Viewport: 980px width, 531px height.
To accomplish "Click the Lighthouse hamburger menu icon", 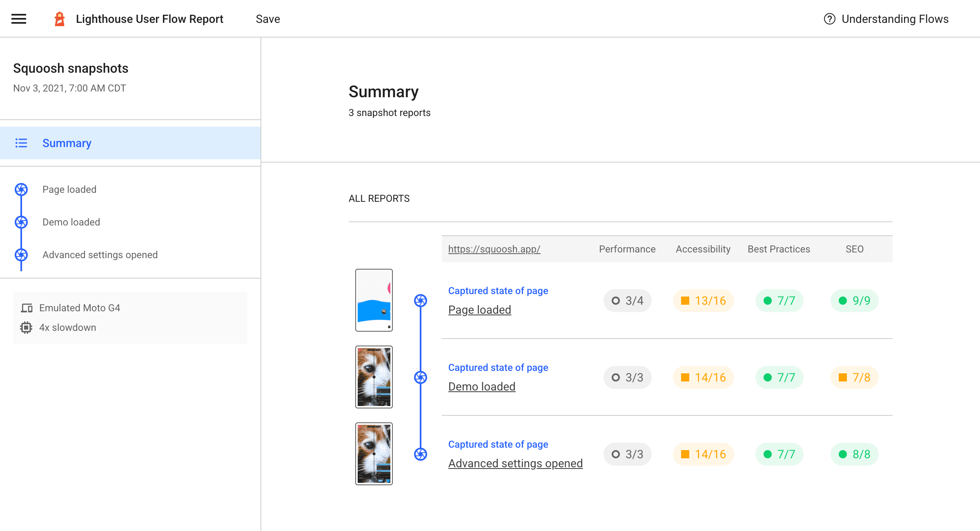I will (18, 19).
